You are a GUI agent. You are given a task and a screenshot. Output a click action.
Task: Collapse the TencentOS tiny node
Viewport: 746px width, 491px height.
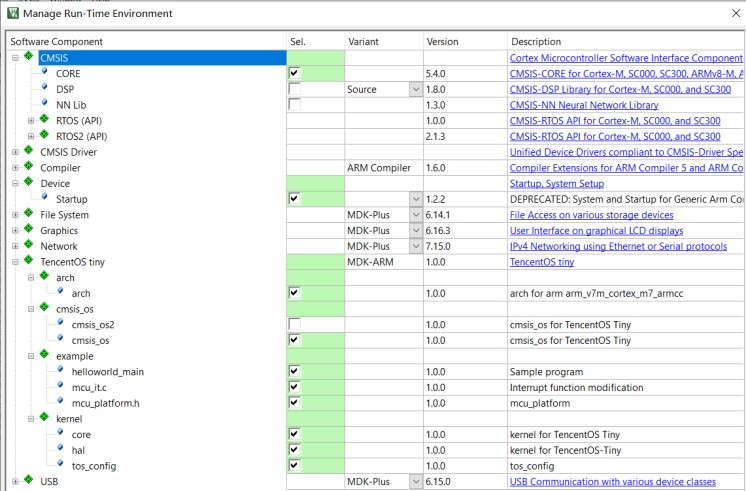point(15,262)
